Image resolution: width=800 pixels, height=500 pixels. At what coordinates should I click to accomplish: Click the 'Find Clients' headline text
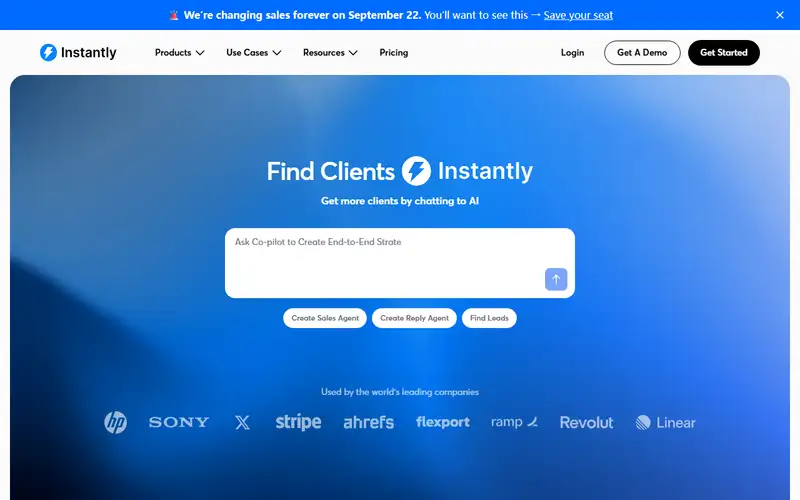coord(331,171)
